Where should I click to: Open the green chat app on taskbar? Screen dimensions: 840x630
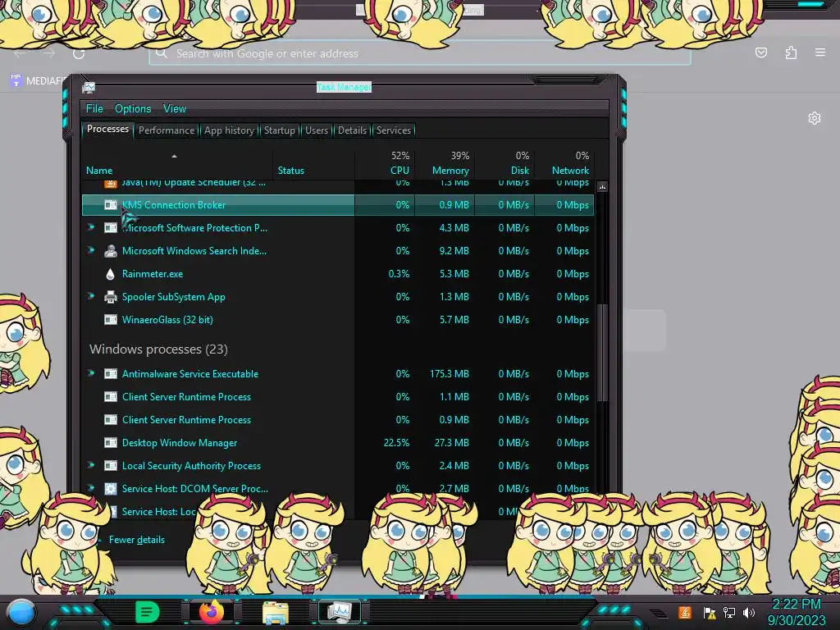coord(148,612)
